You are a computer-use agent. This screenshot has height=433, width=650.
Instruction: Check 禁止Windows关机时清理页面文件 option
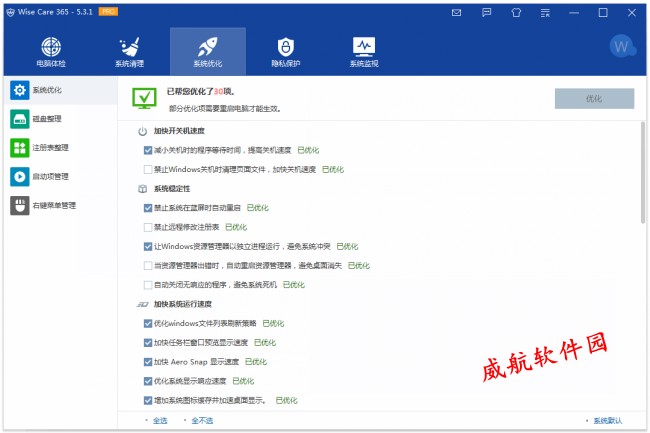(x=148, y=169)
